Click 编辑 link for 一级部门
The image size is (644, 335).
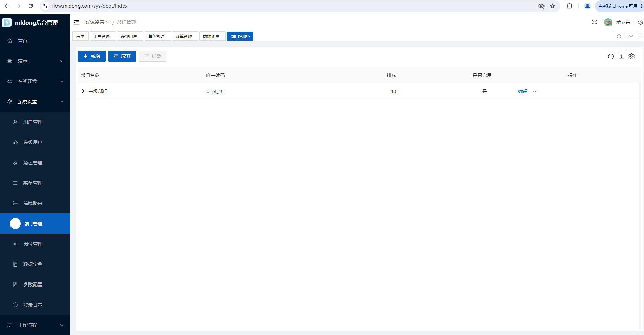pyautogui.click(x=523, y=91)
